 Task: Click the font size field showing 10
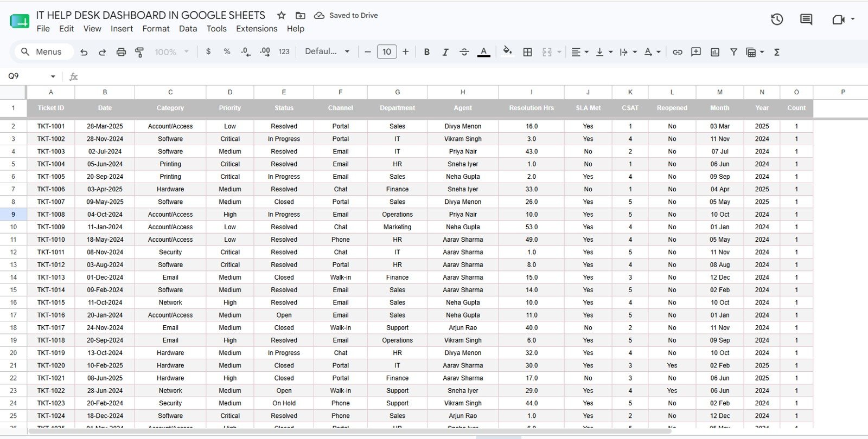[x=387, y=51]
